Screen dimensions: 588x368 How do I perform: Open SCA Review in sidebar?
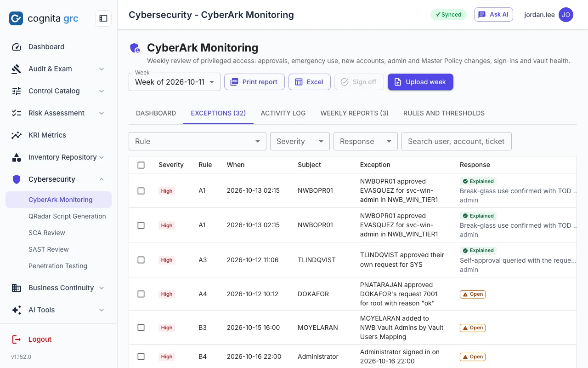[47, 233]
